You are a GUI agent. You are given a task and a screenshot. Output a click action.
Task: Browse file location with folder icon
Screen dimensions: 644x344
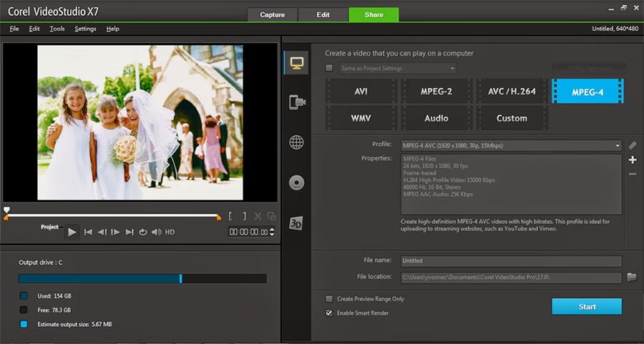click(632, 277)
